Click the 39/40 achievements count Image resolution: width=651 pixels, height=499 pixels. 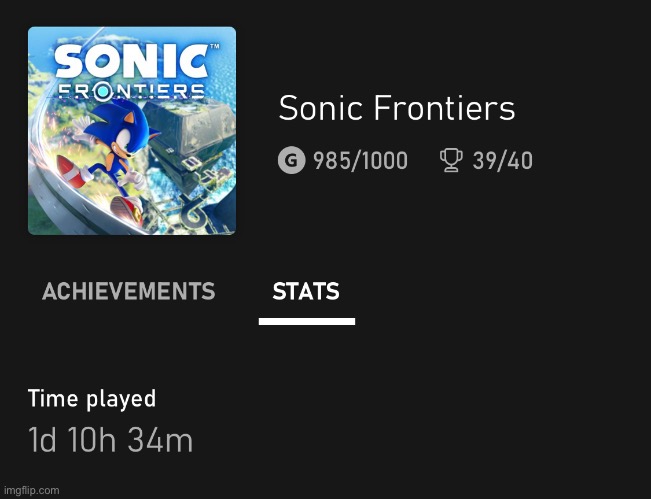(502, 161)
